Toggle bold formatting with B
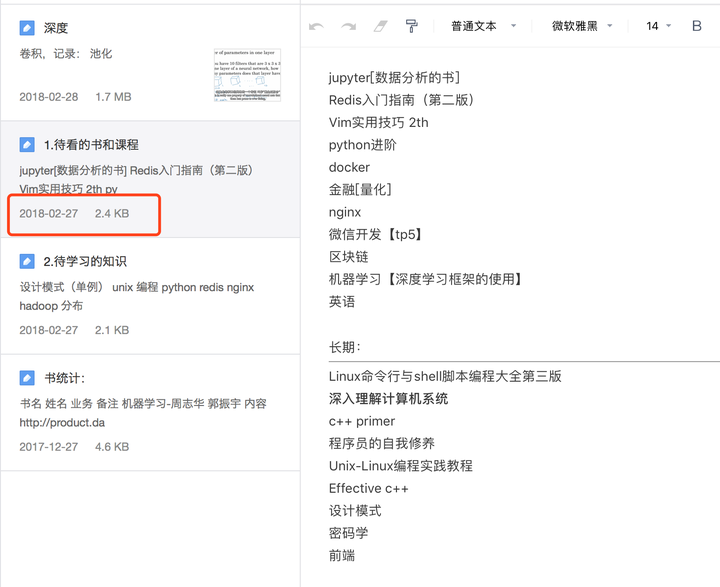The width and height of the screenshot is (720, 587). click(x=697, y=27)
